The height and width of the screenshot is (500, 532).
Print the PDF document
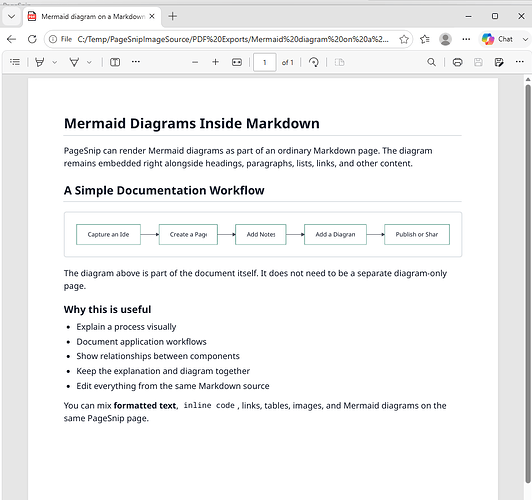[x=457, y=62]
